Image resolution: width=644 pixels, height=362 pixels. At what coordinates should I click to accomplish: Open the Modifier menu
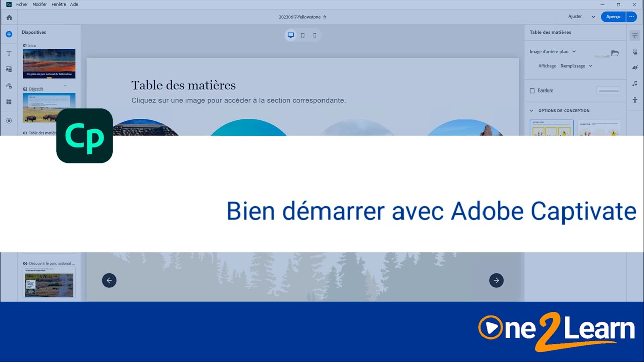click(x=40, y=4)
